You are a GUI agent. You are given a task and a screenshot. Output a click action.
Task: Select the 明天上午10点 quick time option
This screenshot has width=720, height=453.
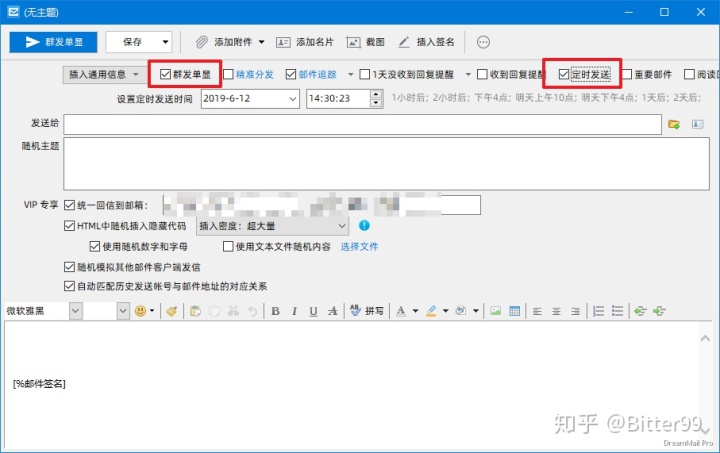[x=546, y=98]
